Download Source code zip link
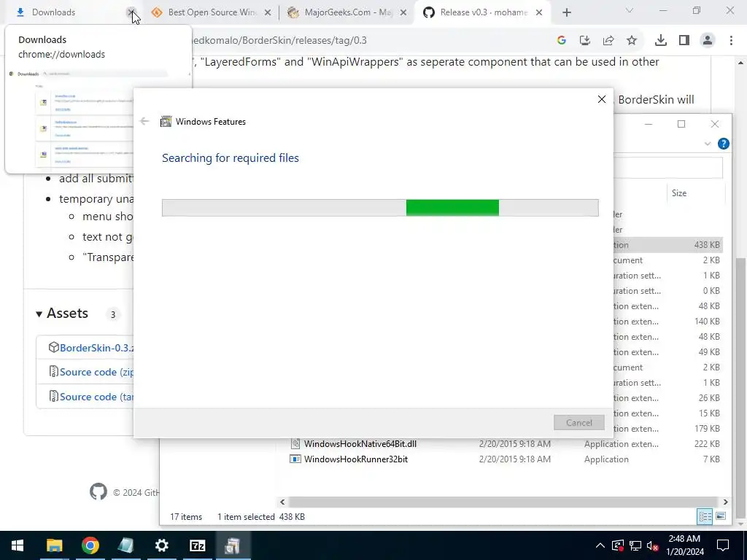This screenshot has height=560, width=747. [x=96, y=372]
